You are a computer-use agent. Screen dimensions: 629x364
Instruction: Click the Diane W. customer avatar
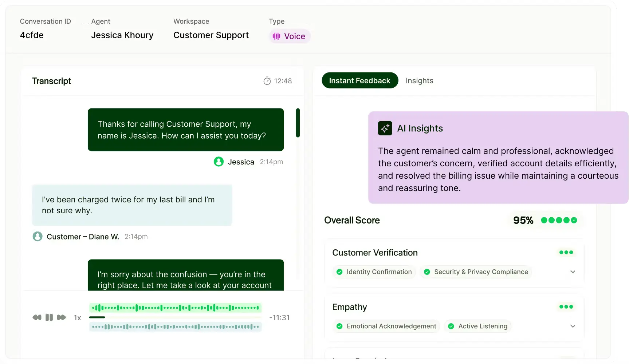tap(38, 237)
